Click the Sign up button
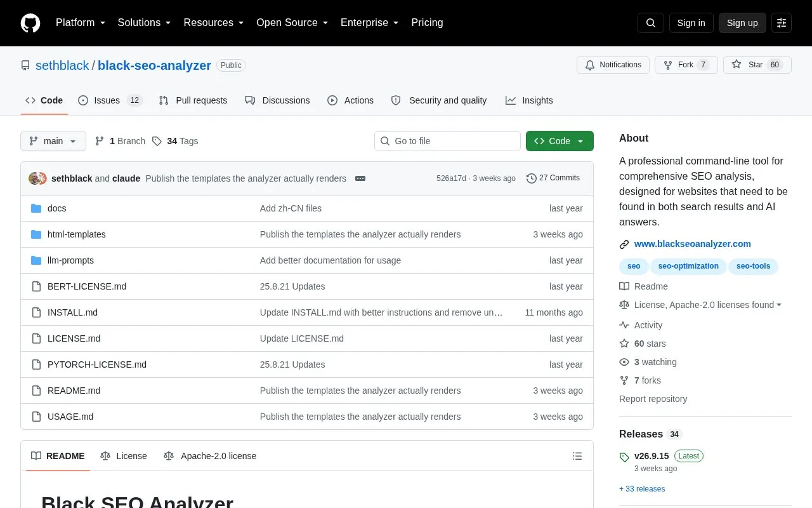The image size is (812, 508). [x=742, y=23]
